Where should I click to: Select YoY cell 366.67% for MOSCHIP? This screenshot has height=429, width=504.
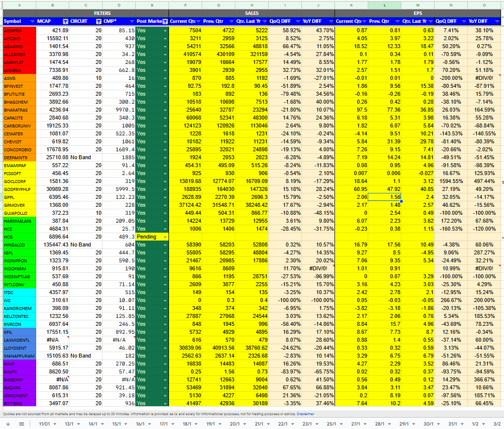pyautogui.click(x=484, y=380)
